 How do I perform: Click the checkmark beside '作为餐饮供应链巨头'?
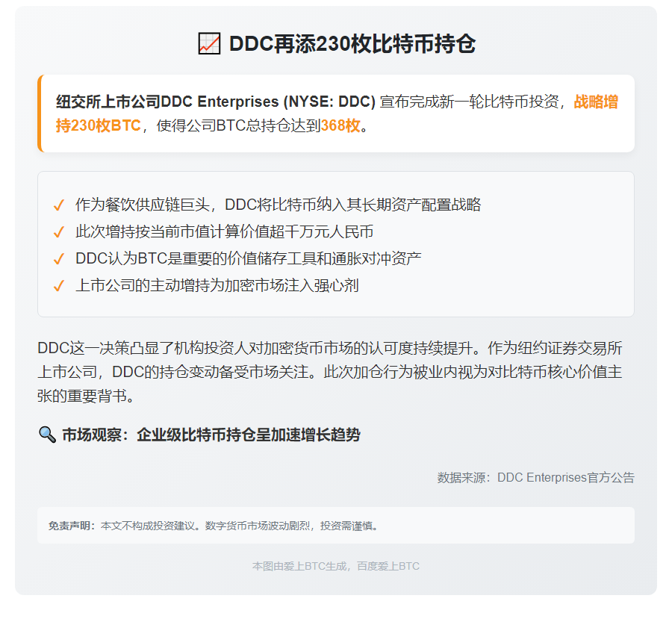[59, 205]
